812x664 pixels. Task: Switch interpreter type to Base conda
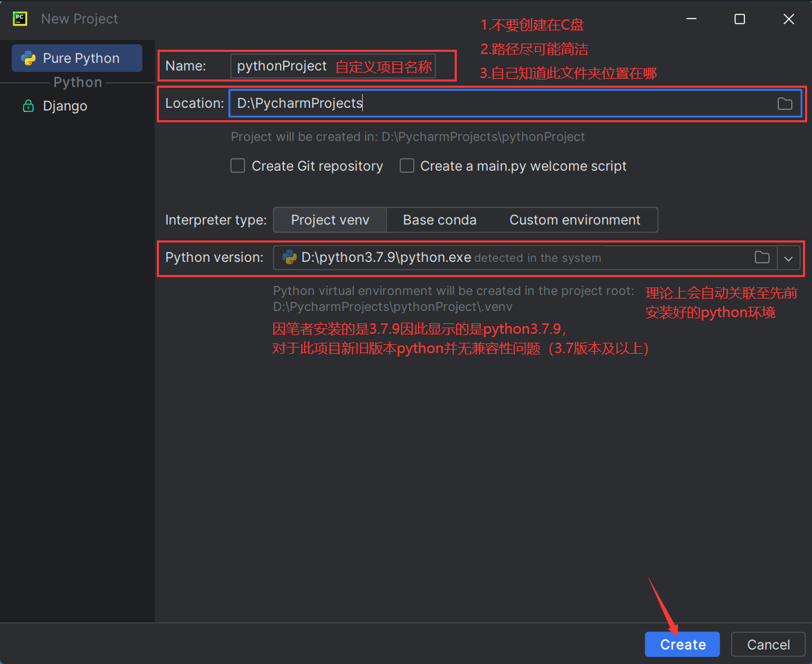pyautogui.click(x=440, y=220)
